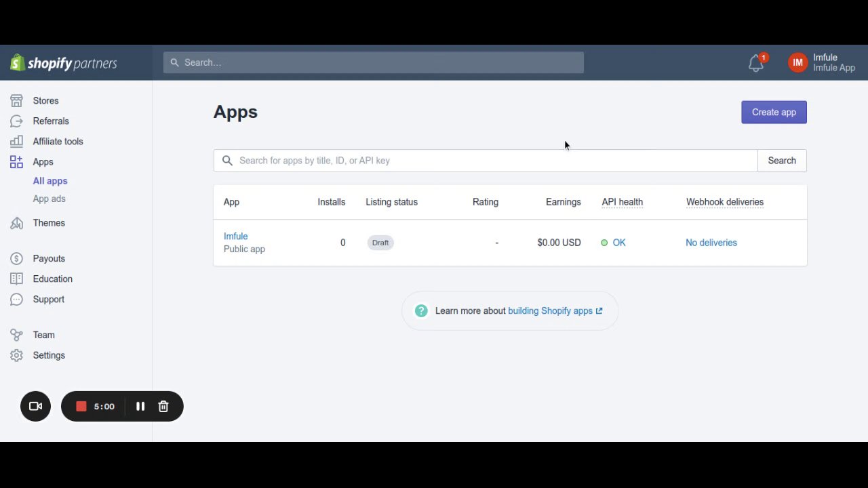Open the Imfule app link
This screenshot has width=868, height=488.
[x=235, y=237]
